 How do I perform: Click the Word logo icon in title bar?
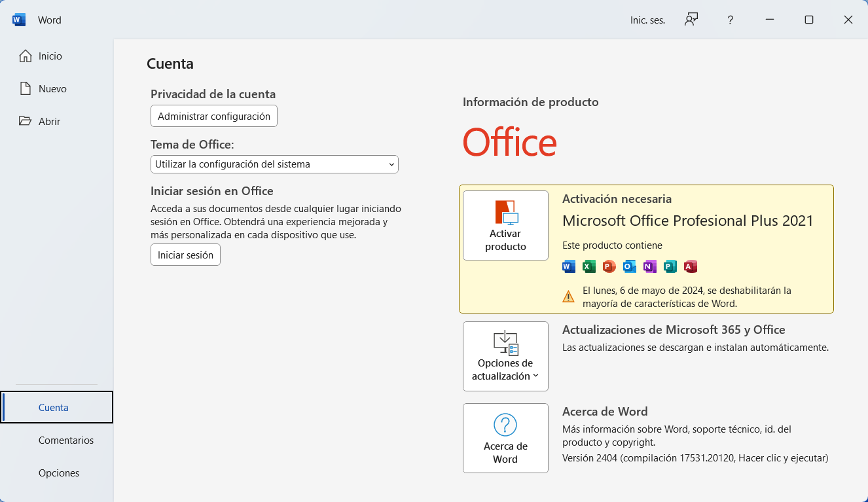coord(19,20)
